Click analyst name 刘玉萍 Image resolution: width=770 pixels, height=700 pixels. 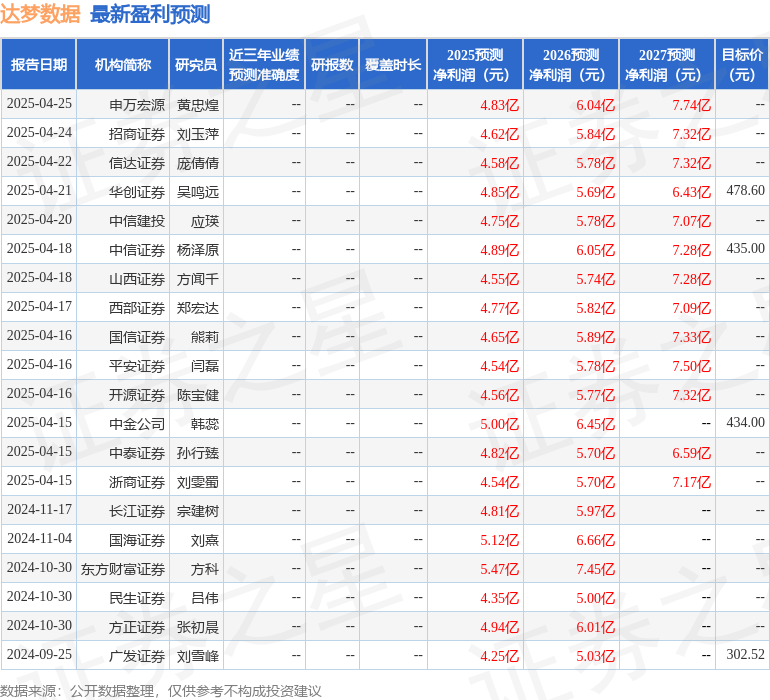coord(198,134)
